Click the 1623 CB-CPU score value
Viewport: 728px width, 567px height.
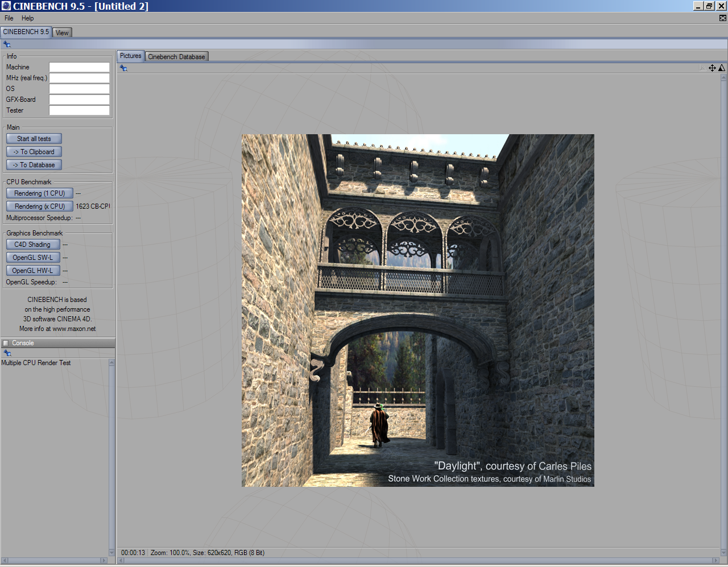coord(93,206)
